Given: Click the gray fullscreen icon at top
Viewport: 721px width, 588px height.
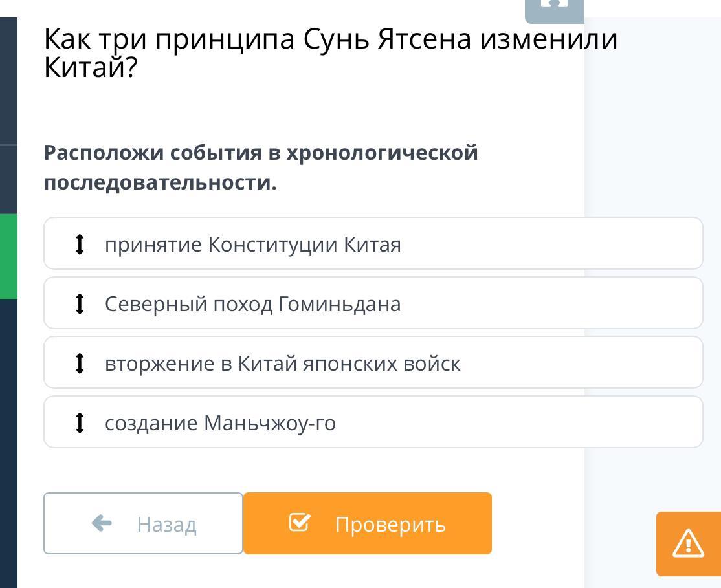Looking at the screenshot, I should point(554,6).
